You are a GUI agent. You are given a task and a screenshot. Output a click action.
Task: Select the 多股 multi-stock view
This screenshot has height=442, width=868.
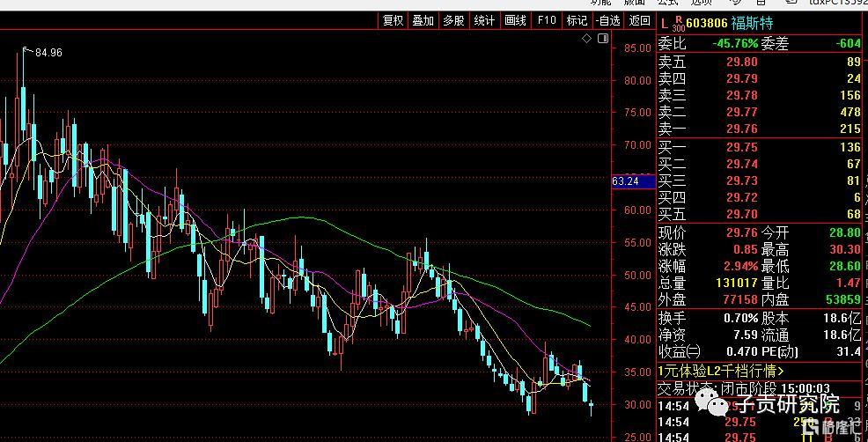coord(453,20)
